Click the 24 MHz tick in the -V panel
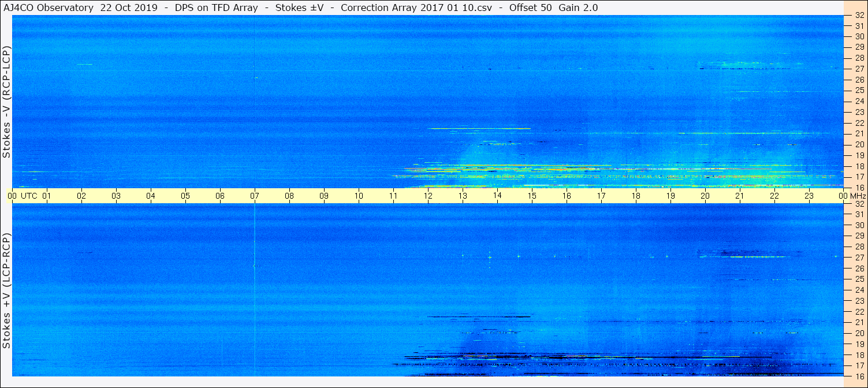The width and height of the screenshot is (868, 388). [859, 102]
